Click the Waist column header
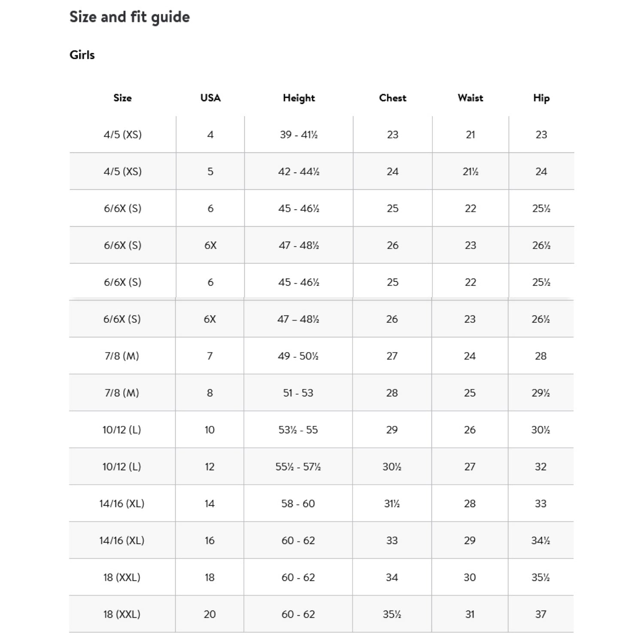644x644 pixels. click(471, 98)
